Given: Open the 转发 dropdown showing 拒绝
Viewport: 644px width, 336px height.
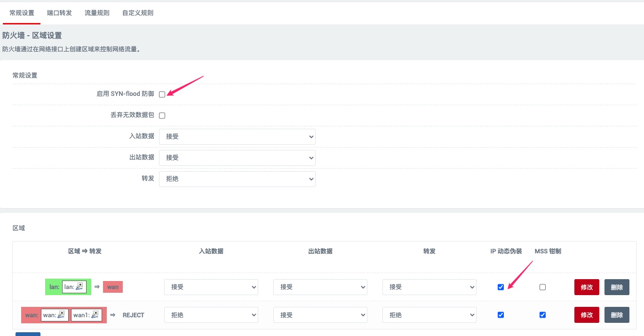Looking at the screenshot, I should tap(237, 179).
